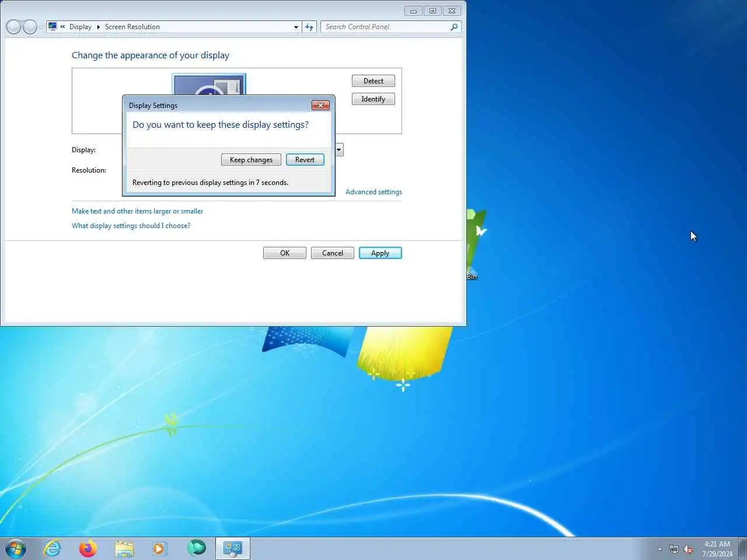
Task: Open the Windows Start menu
Action: 16,549
